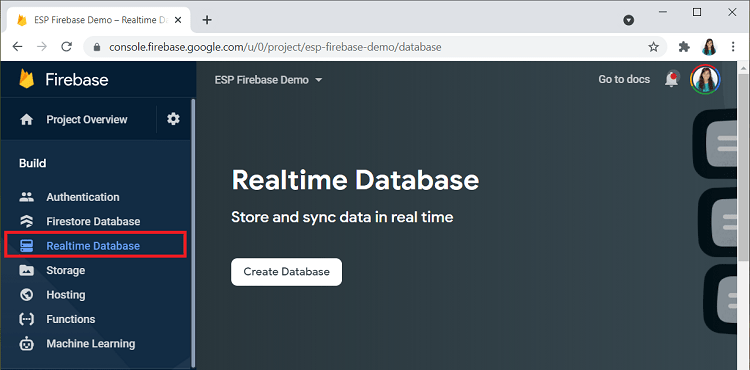Click the Firebase wordmark text
The width and height of the screenshot is (750, 370).
pos(77,79)
